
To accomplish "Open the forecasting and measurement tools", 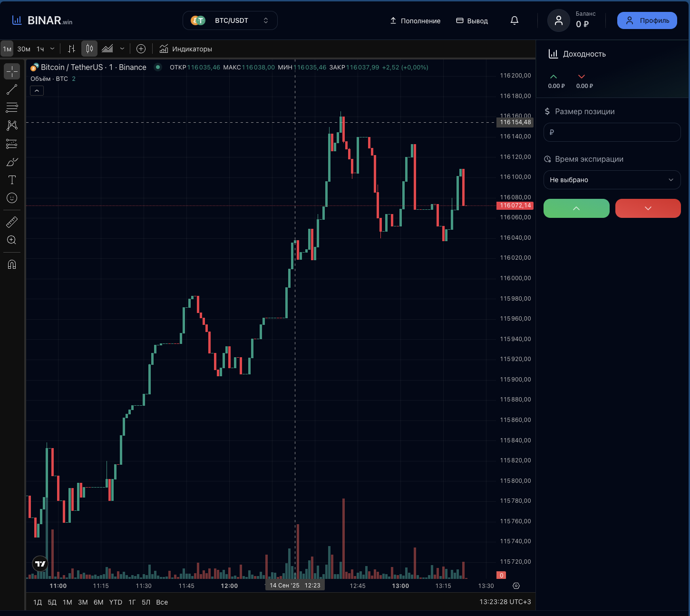I will pos(12,144).
